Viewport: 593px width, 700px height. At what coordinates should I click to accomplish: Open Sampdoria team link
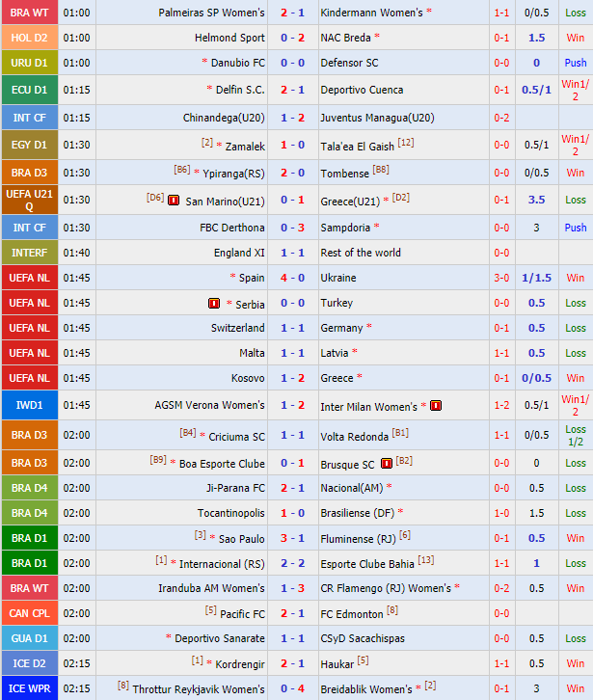pyautogui.click(x=345, y=228)
